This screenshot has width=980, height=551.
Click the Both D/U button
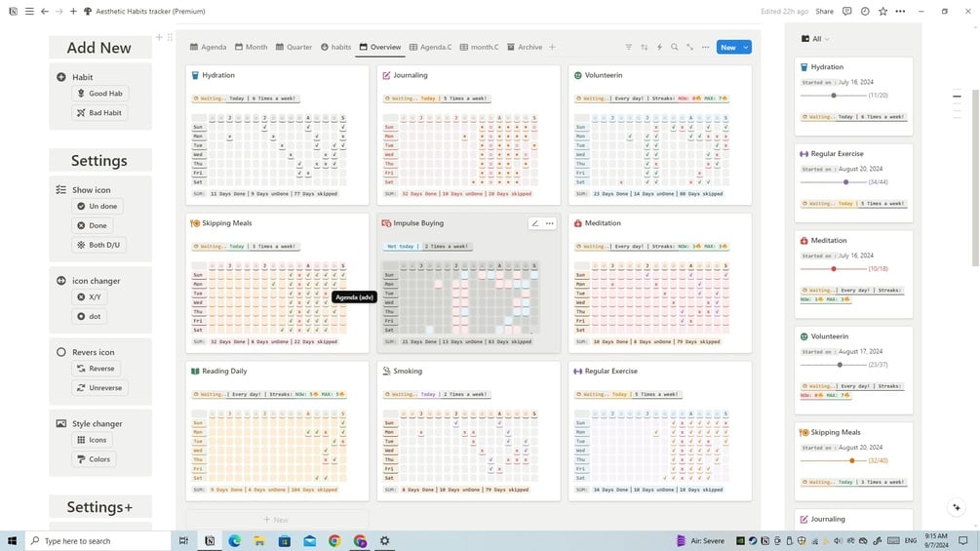tap(98, 245)
